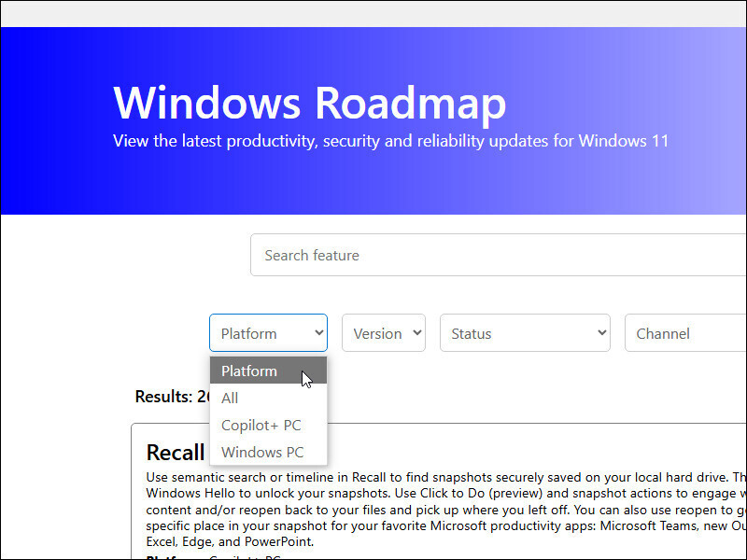This screenshot has height=560, width=747.
Task: Choose Windows PC platform option
Action: click(x=268, y=452)
